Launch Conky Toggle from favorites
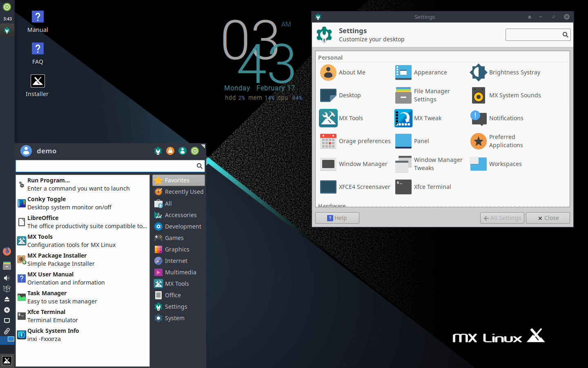588x368 pixels. point(82,203)
